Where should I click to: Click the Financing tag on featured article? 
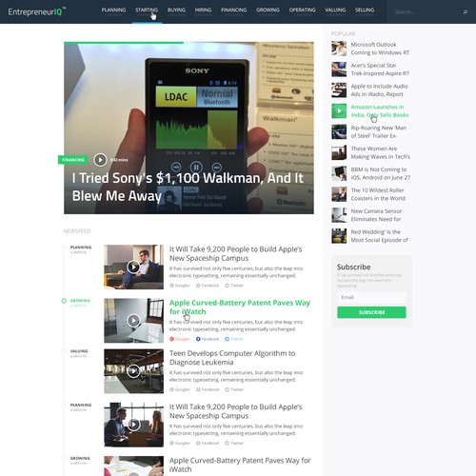[x=73, y=160]
